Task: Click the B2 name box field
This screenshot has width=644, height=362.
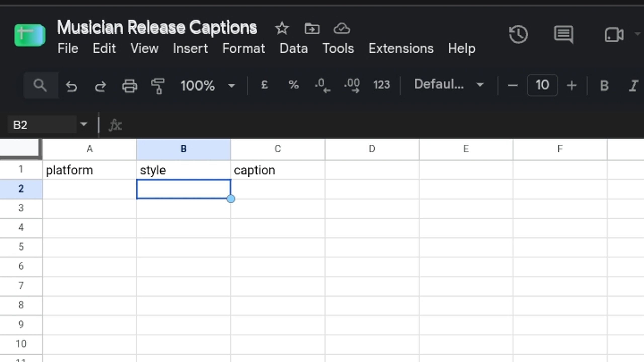Action: coord(42,124)
